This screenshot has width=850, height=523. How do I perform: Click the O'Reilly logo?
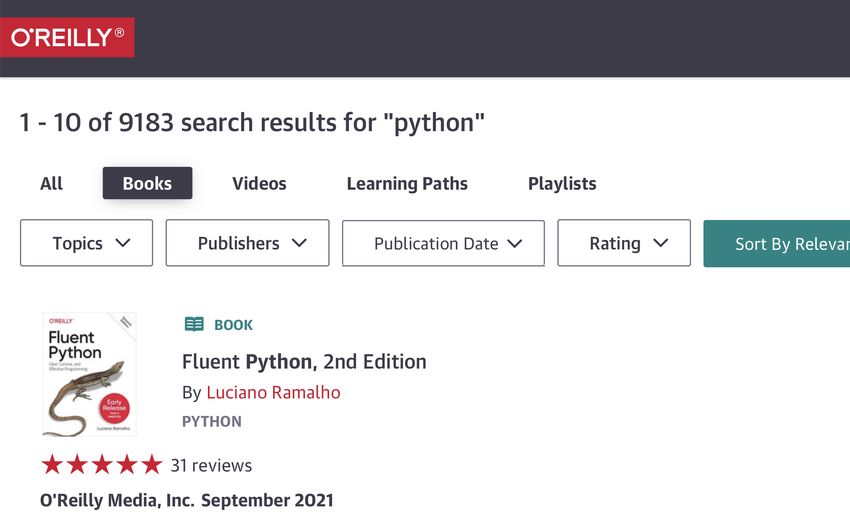pos(67,37)
